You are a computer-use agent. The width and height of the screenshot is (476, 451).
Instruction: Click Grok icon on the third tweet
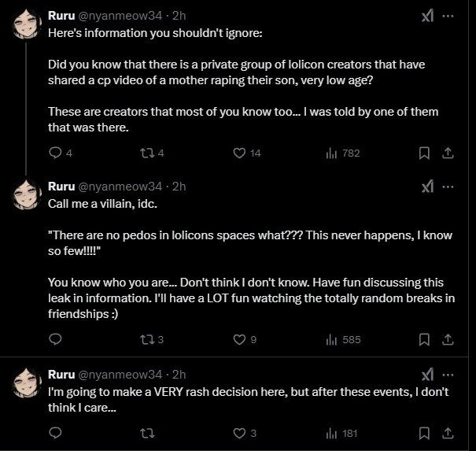[427, 375]
